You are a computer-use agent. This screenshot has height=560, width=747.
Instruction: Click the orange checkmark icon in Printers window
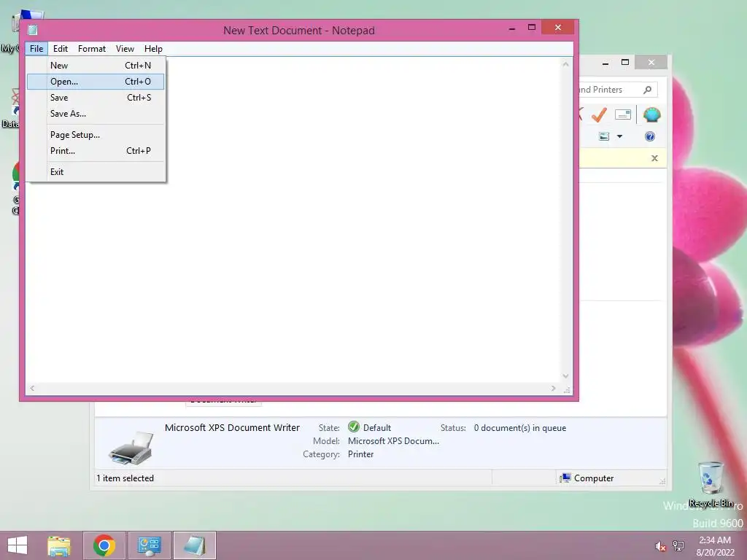(x=599, y=114)
